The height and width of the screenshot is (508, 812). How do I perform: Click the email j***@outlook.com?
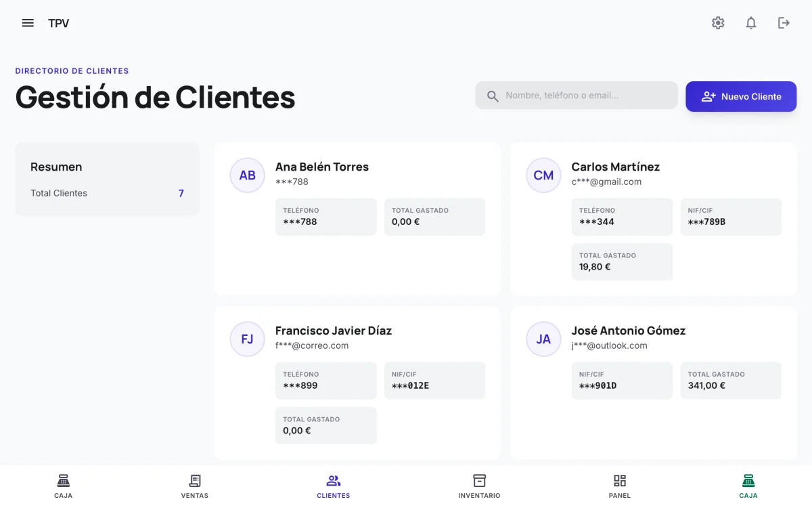point(609,345)
